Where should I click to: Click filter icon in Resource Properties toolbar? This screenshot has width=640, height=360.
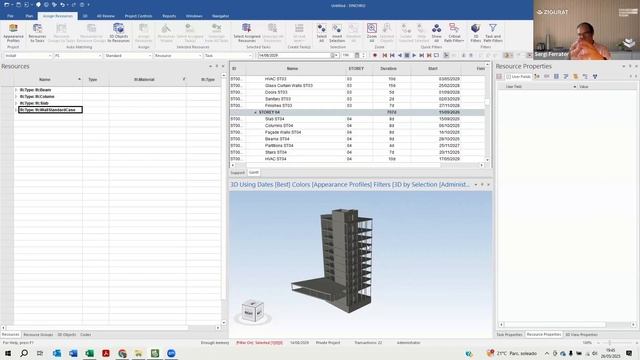(595, 76)
